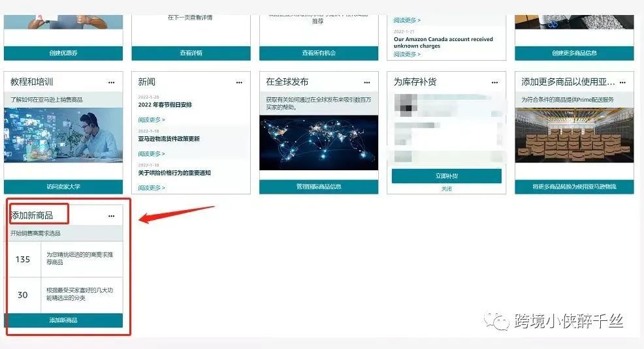Click 开始销售高需求选品 subtitle
Screen dimensions: 644x349
(35, 234)
